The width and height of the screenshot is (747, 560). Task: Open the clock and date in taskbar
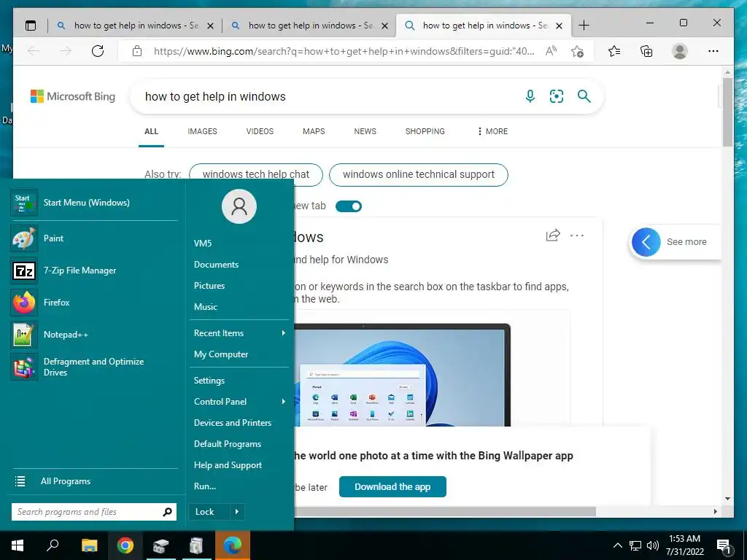tap(684, 545)
